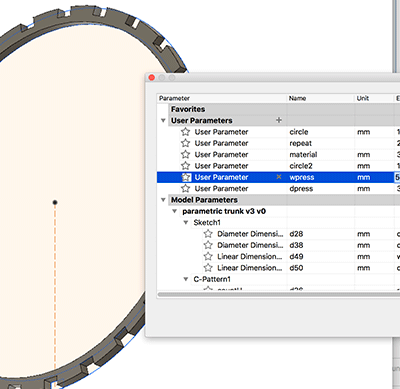
Task: Favorite the repeat user parameter star
Action: click(x=185, y=143)
